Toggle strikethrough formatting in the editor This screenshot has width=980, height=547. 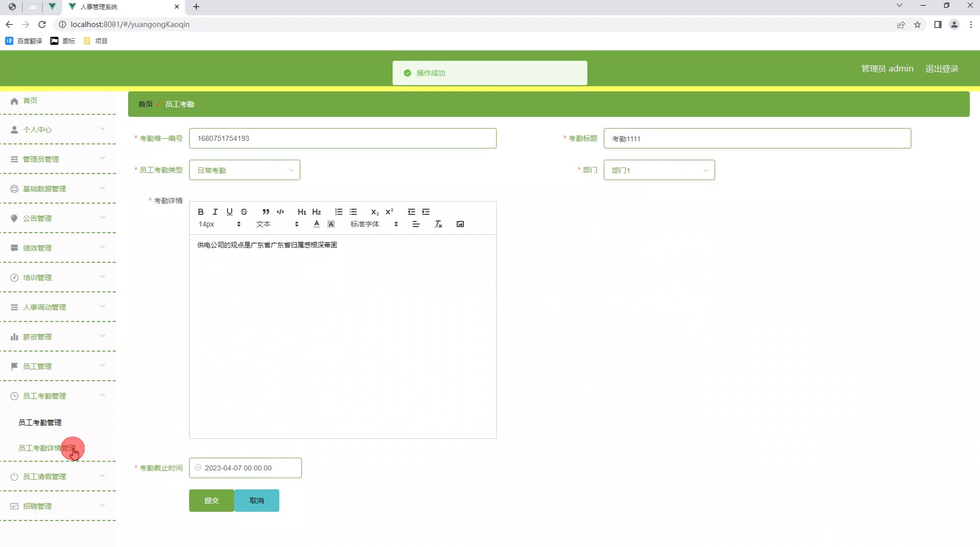coord(244,212)
